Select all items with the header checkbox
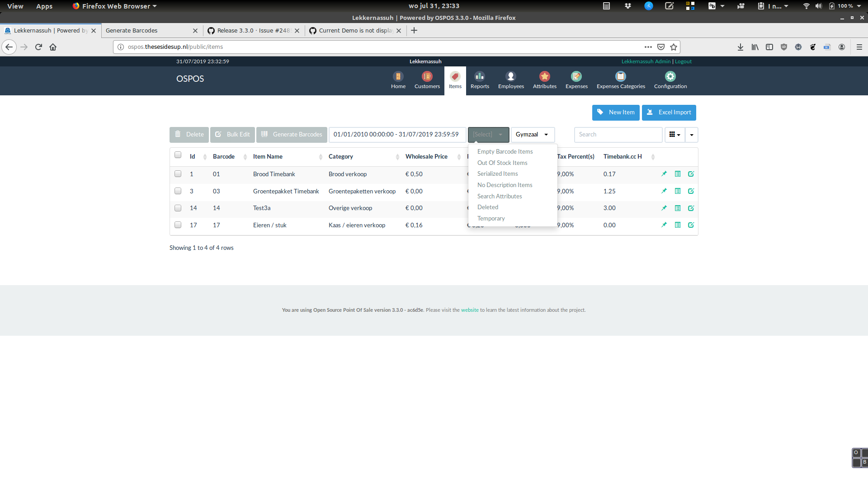This screenshot has height=488, width=868. tap(178, 155)
